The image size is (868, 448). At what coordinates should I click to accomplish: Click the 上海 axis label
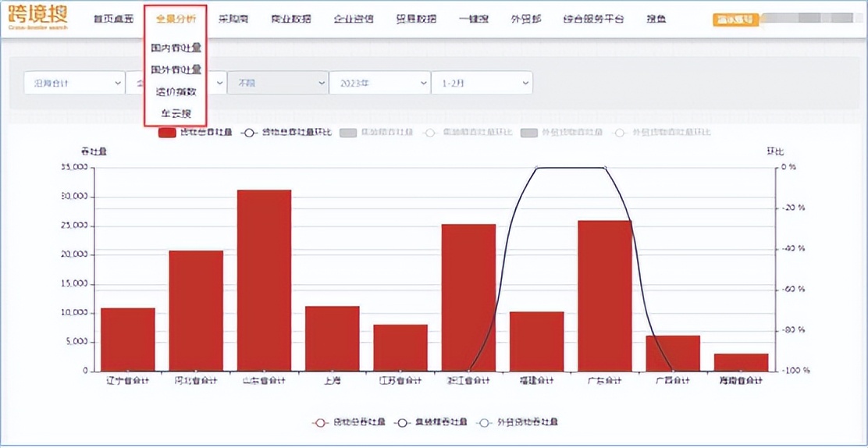pyautogui.click(x=333, y=381)
